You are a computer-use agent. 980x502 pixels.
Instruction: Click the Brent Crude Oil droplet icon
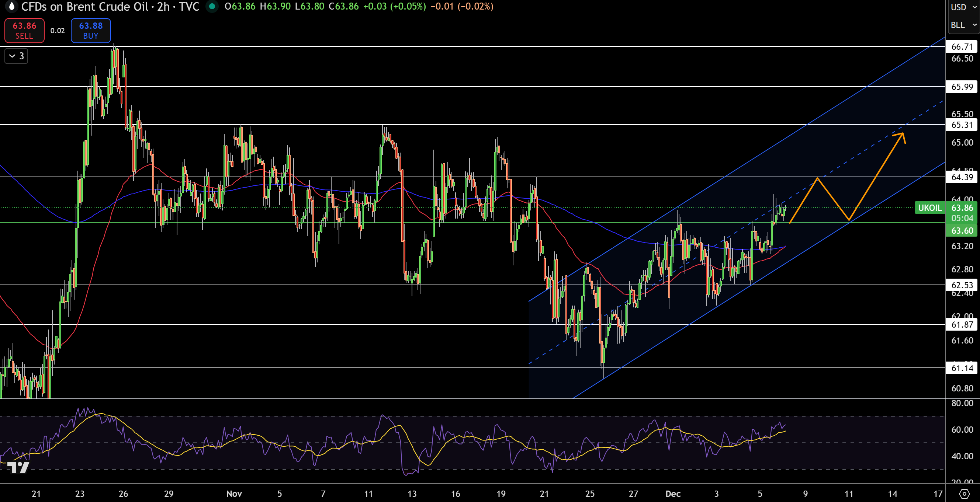coord(11,6)
